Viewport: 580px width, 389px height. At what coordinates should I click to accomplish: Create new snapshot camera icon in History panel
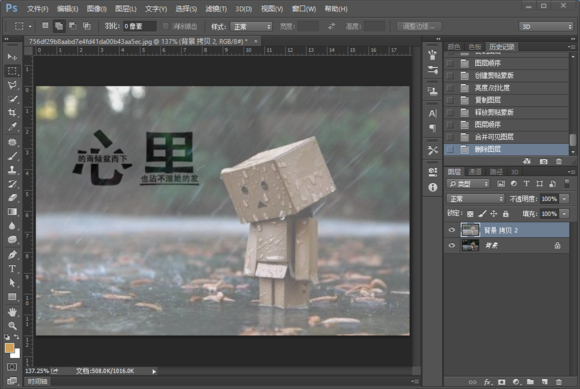coord(543,161)
